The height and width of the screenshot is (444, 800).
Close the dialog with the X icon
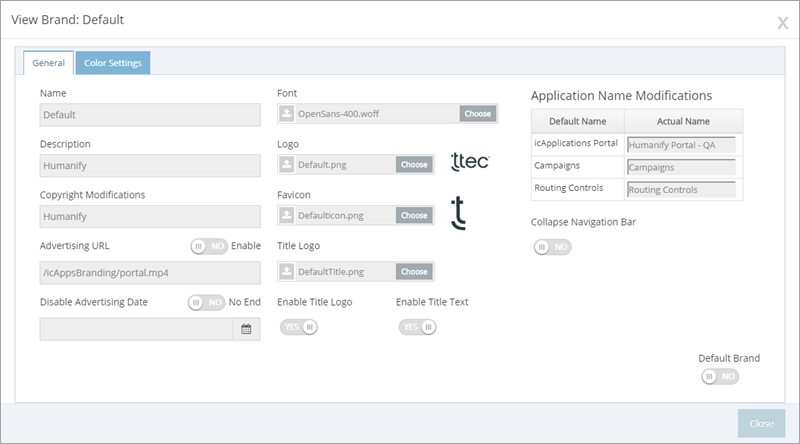coord(783,23)
